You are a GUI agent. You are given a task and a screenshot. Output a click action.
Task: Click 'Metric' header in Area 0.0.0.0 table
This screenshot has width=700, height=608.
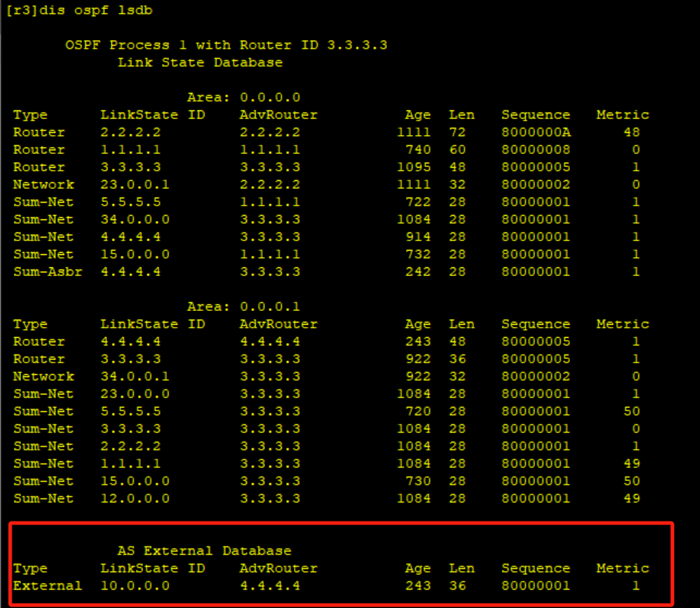[623, 115]
